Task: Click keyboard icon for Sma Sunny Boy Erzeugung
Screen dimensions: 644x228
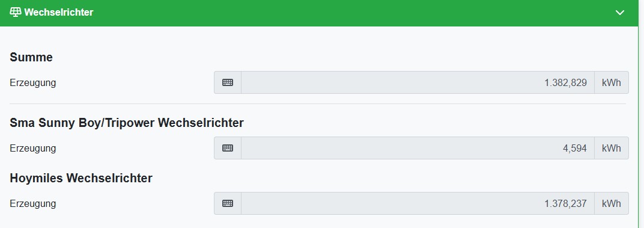Action: [228, 148]
